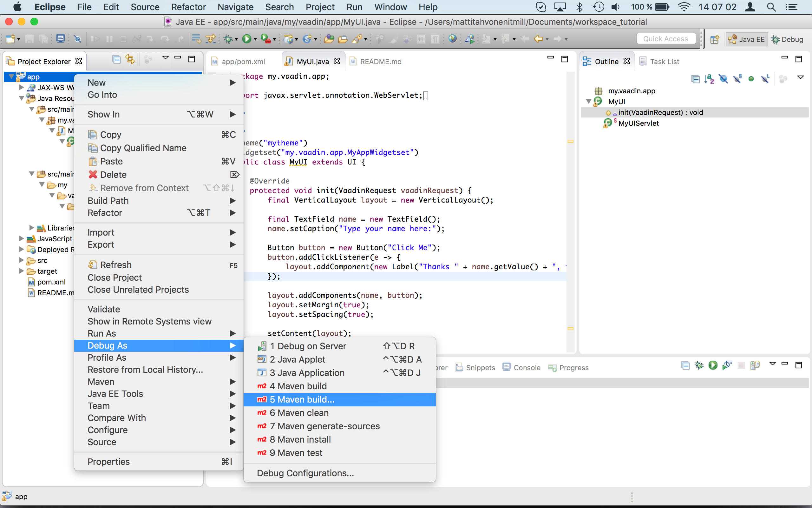Click the bottom panel's Profile server icon
The height and width of the screenshot is (508, 812).
point(727,365)
